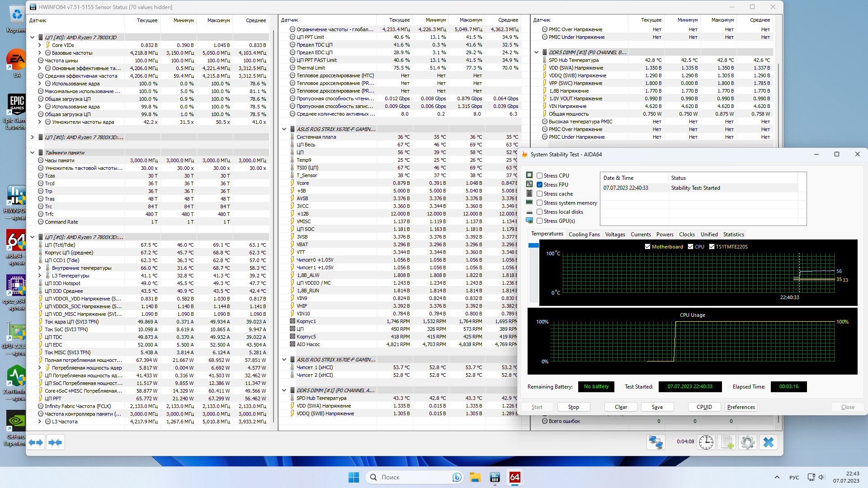868x488 pixels.
Task: Click the expand columns left-right arrows icon
Action: tap(36, 442)
